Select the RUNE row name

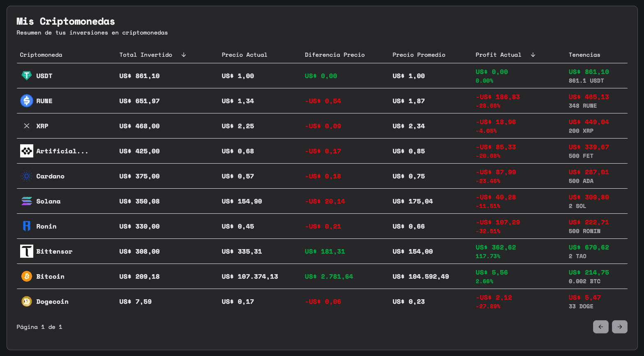coord(44,101)
